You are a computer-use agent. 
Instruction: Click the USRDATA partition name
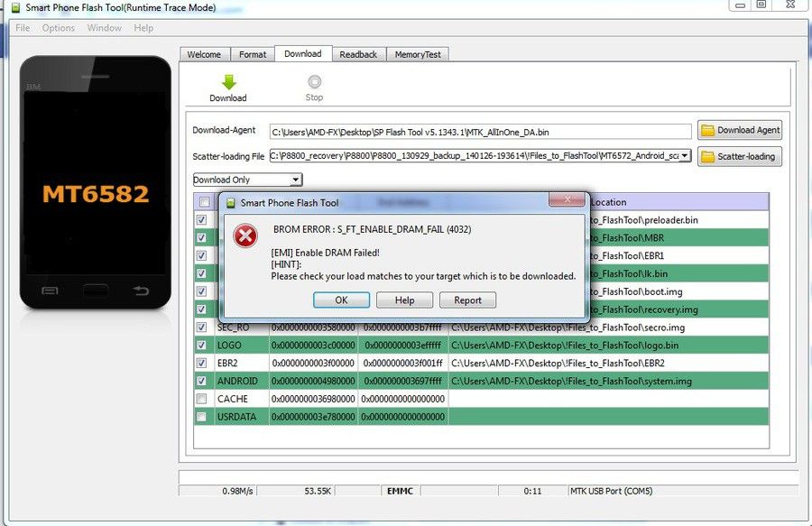pyautogui.click(x=236, y=417)
